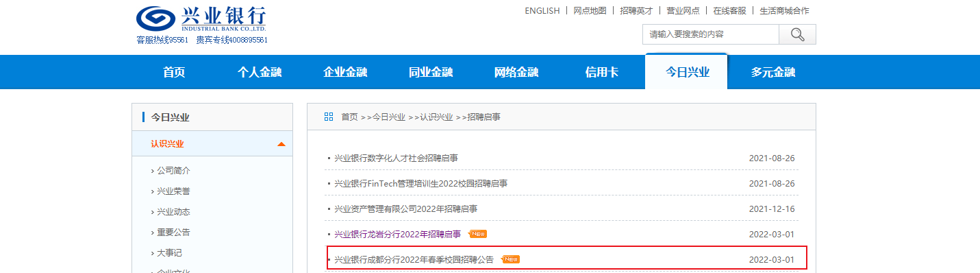Open the ENGLISH site link
The image size is (980, 273).
[542, 10]
